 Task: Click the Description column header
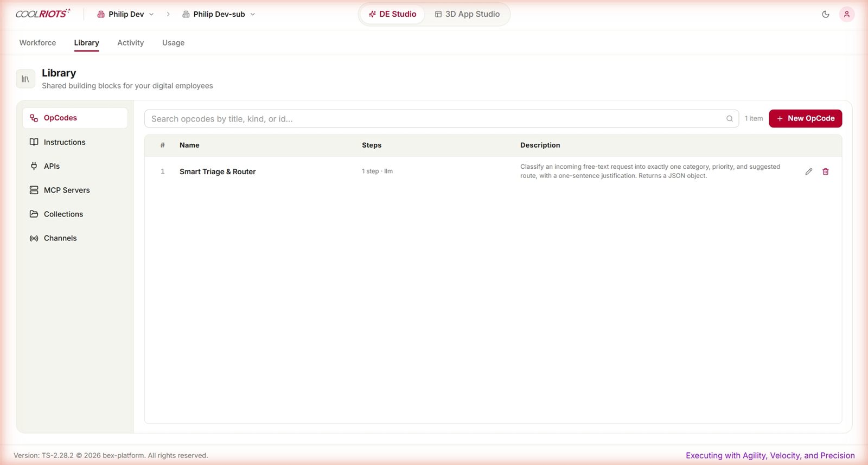[540, 145]
